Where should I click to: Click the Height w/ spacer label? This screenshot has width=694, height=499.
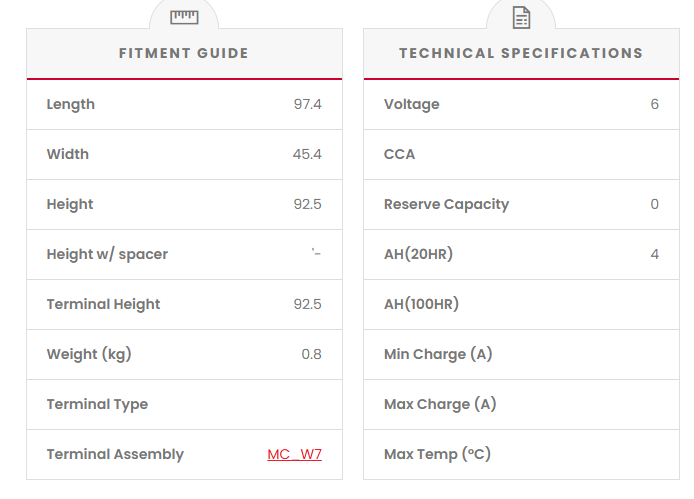point(107,254)
